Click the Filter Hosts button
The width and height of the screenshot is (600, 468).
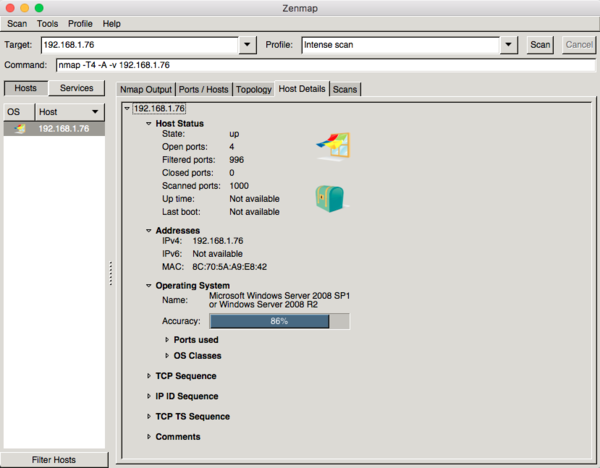point(54,460)
